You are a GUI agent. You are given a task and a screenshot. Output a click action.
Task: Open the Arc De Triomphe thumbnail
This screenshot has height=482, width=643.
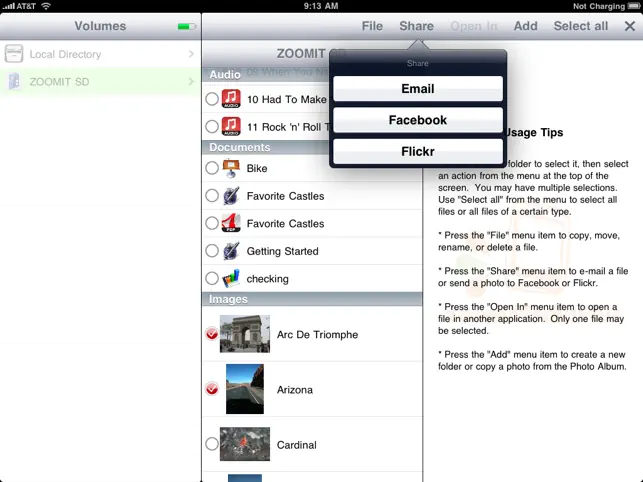[245, 334]
